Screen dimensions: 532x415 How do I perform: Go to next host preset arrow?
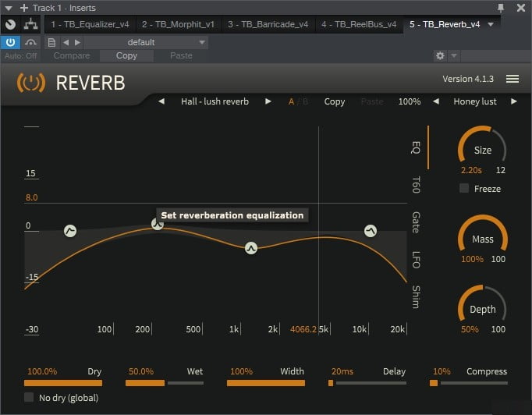click(x=77, y=42)
